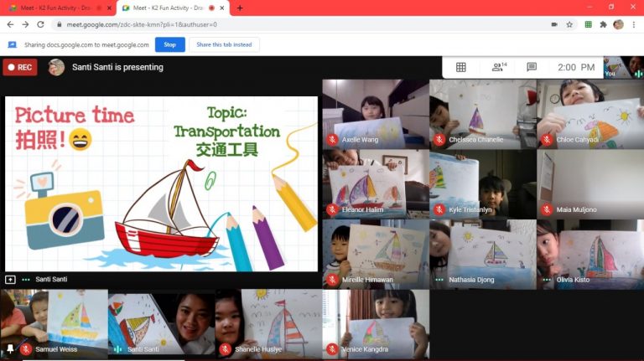Bookmark this page with the star icon
This screenshot has height=361, width=644.
coord(569,25)
